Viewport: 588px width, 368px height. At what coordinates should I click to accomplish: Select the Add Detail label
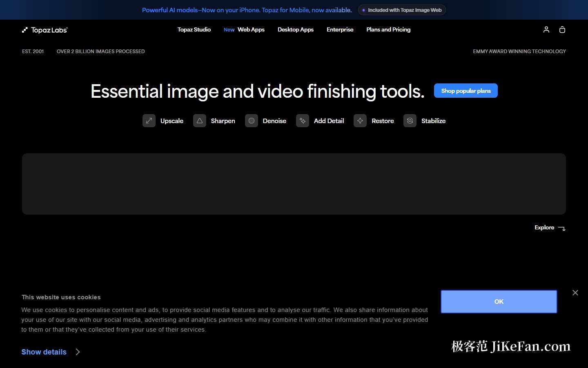pos(329,121)
